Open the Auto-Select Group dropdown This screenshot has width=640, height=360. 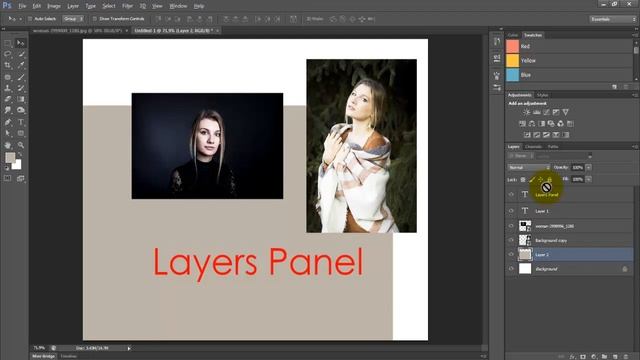73,19
